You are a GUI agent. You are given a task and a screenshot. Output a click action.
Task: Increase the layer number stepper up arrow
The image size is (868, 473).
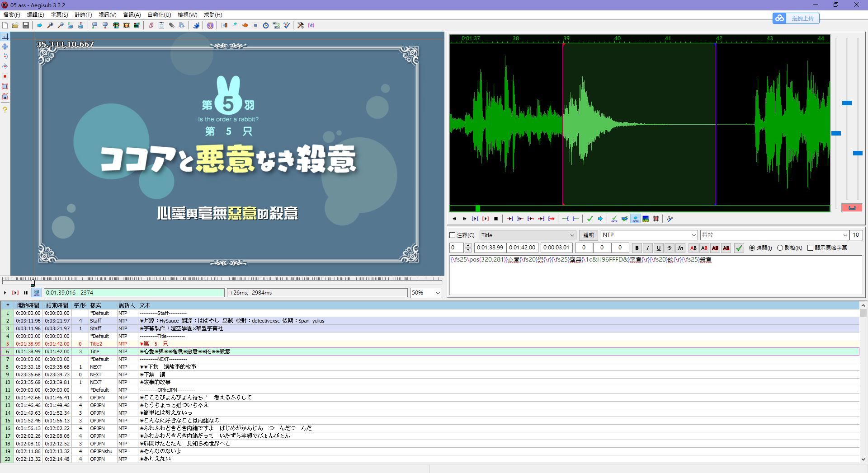point(468,245)
